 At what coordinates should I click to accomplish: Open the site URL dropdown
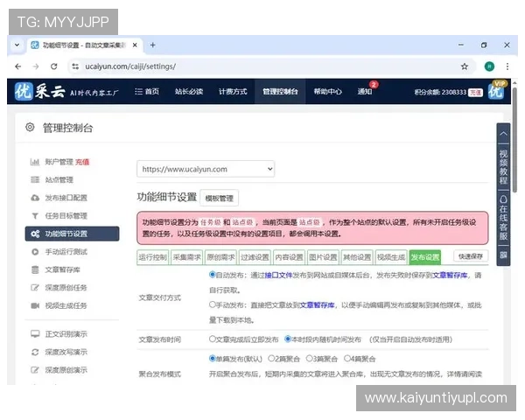206,169
